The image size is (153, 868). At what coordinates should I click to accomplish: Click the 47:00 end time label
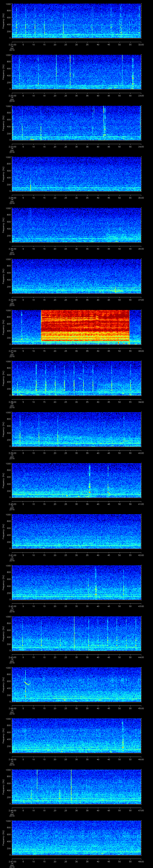click(141, 810)
